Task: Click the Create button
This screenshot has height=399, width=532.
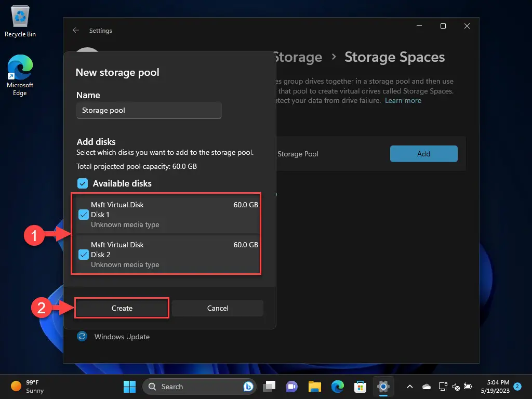Action: coord(122,308)
